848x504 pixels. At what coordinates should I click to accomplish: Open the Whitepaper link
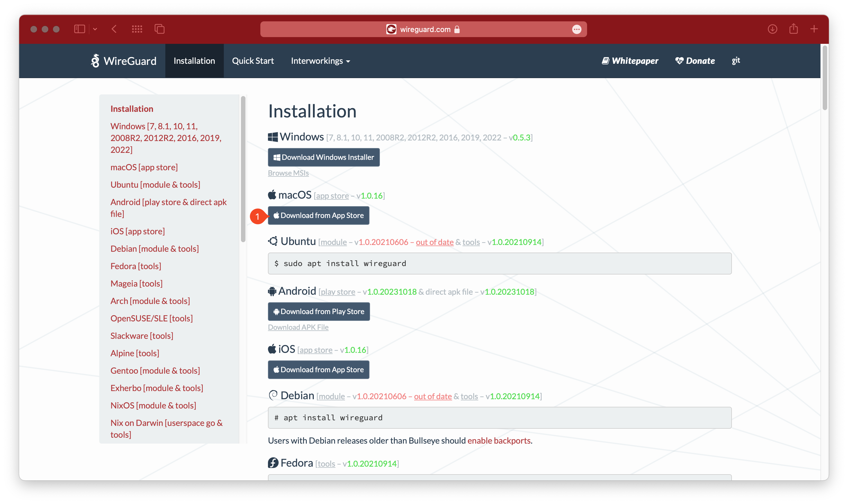630,61
